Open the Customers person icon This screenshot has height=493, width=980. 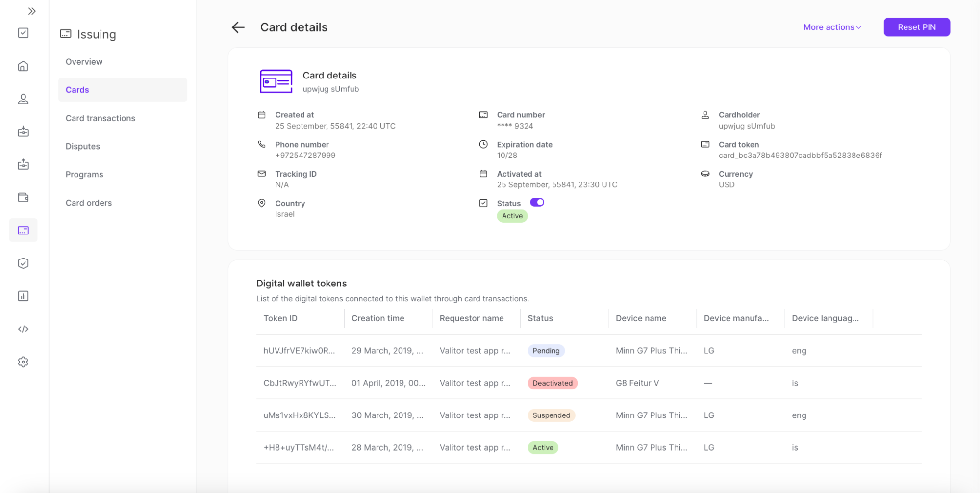tap(23, 99)
